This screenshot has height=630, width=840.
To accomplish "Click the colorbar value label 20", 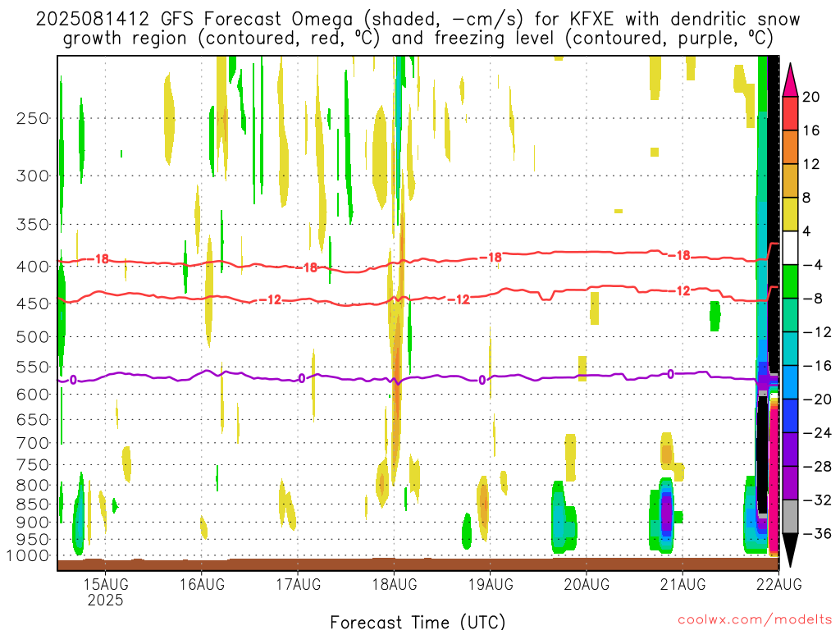I will tap(811, 97).
